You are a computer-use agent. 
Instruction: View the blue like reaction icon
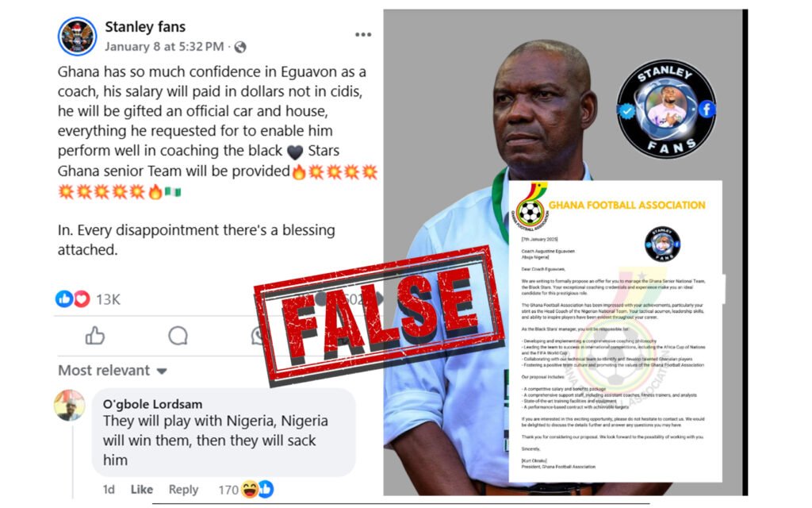coord(63,298)
